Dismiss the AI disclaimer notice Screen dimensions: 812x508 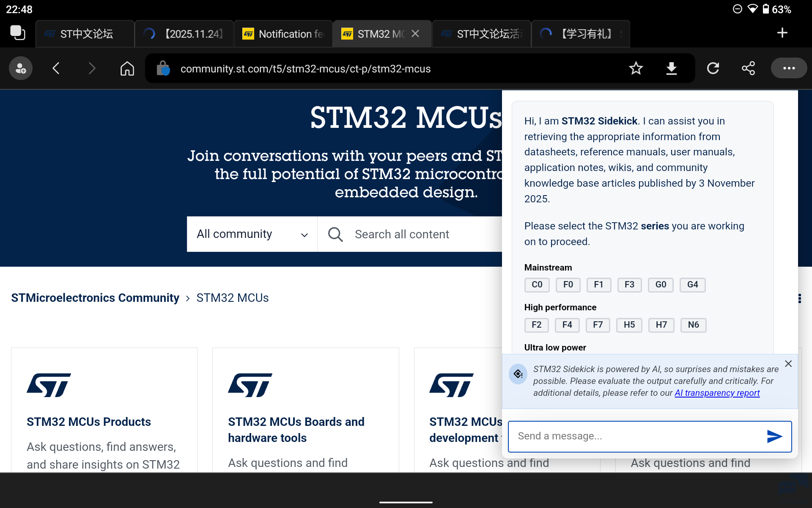click(788, 363)
